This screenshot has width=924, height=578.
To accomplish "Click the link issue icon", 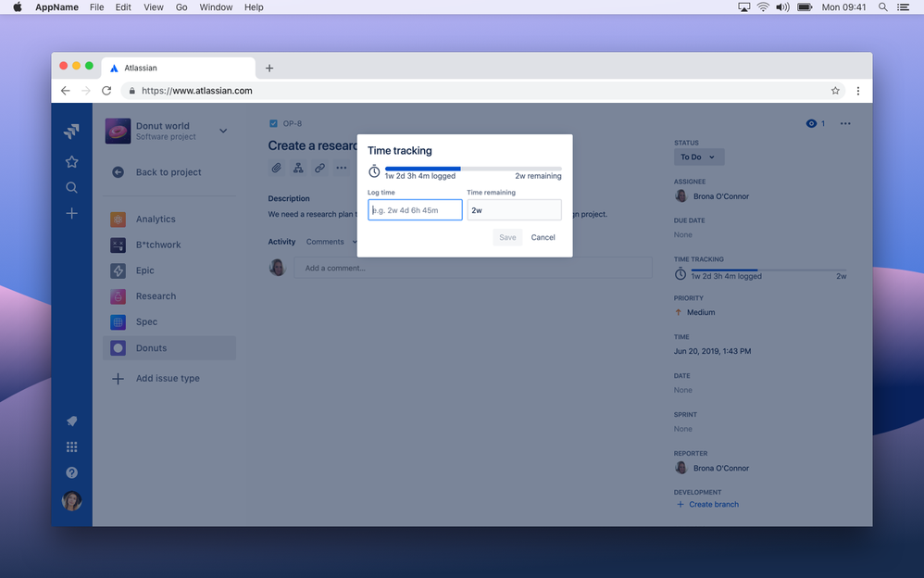I will click(x=320, y=168).
